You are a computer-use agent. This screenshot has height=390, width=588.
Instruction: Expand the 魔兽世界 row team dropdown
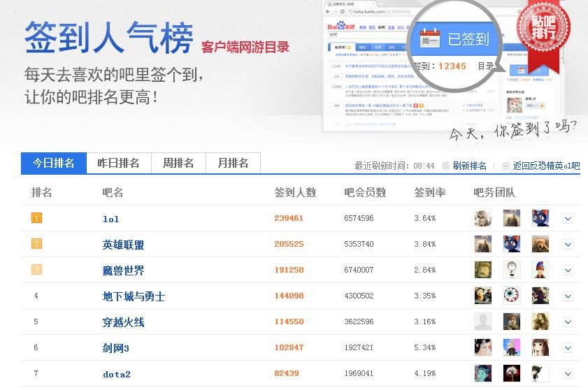coord(568,270)
